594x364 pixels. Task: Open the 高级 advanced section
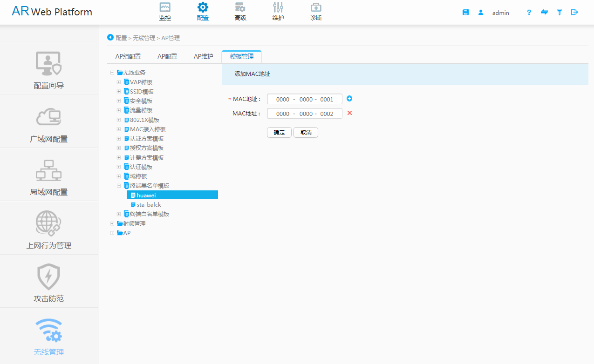click(240, 11)
